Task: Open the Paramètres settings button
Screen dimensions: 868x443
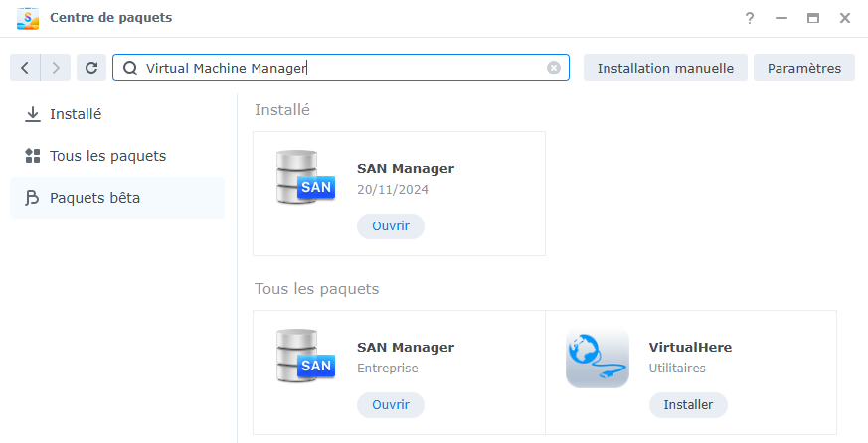Action: coord(803,68)
